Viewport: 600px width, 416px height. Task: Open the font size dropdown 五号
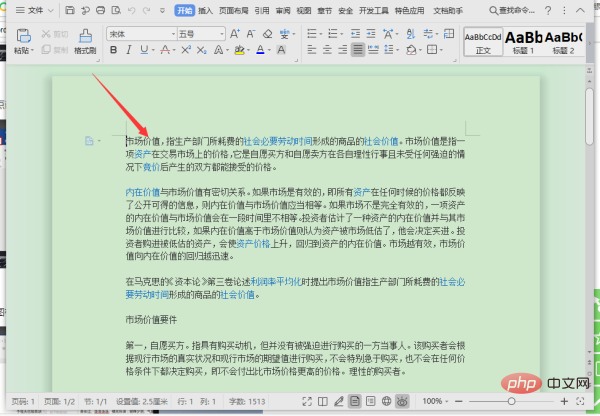pyautogui.click(x=201, y=33)
